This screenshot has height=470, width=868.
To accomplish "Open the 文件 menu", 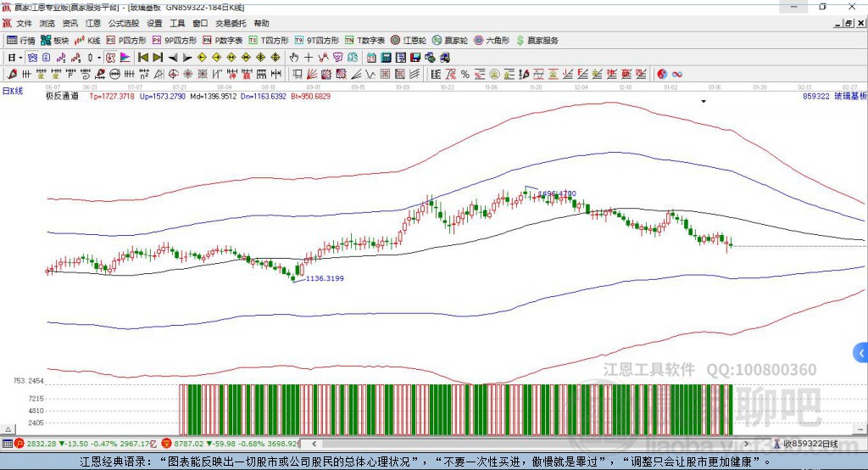I will [25, 23].
